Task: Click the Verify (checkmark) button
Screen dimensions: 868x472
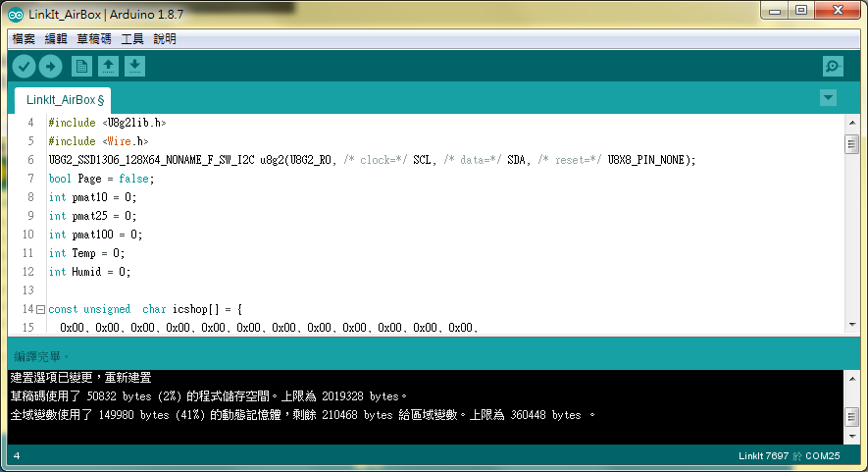Action: point(24,66)
